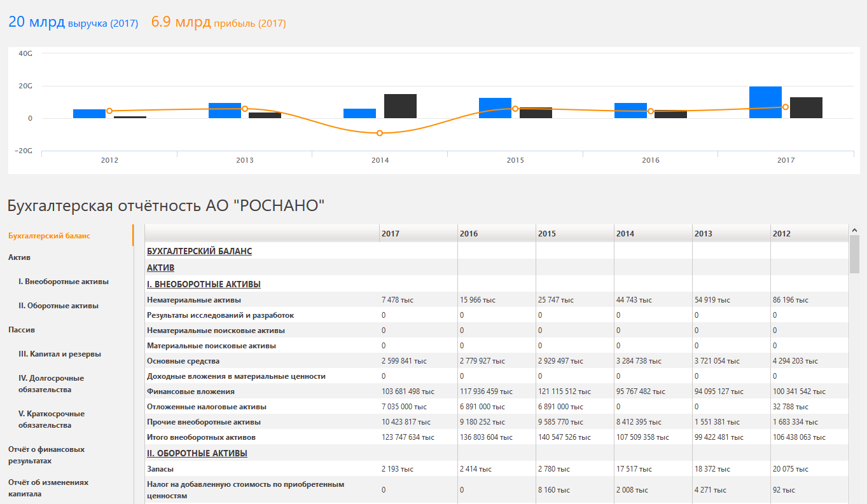This screenshot has width=867, height=504.
Task: Click the 2012 blue revenue bar
Action: (x=89, y=114)
